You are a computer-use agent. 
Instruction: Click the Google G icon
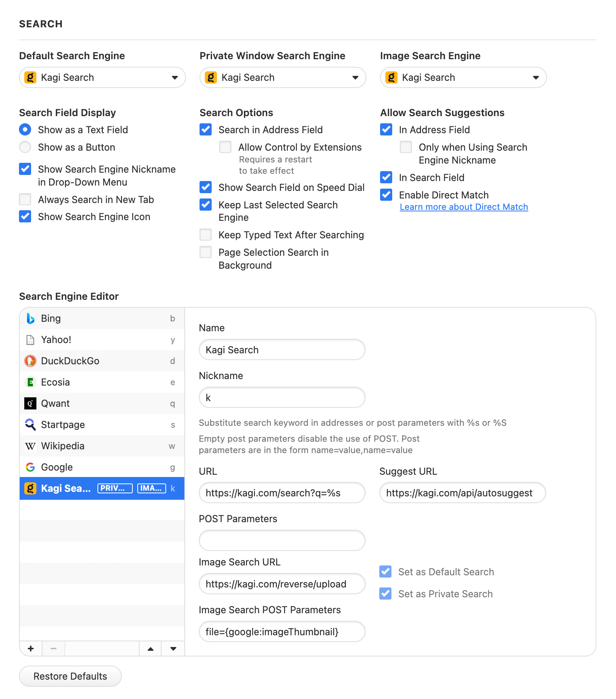(30, 467)
